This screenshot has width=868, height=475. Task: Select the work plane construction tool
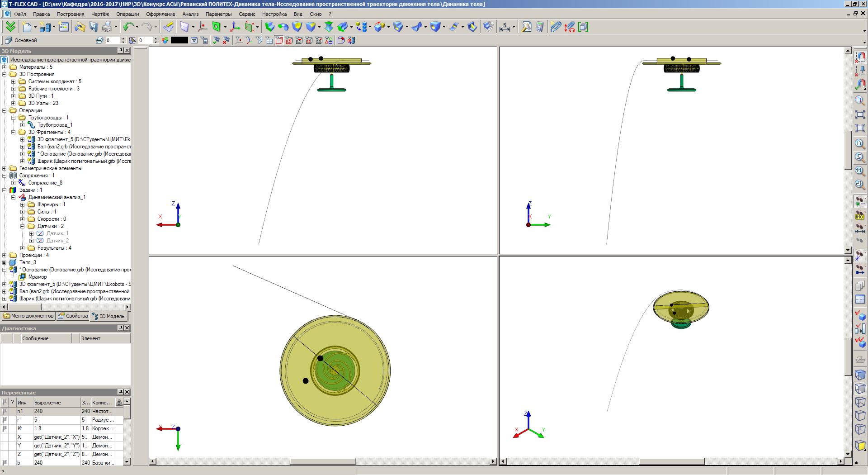pyautogui.click(x=184, y=27)
